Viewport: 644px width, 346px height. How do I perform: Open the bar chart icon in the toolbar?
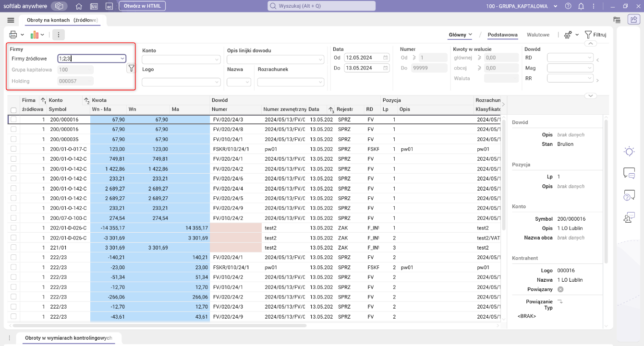[x=34, y=35]
